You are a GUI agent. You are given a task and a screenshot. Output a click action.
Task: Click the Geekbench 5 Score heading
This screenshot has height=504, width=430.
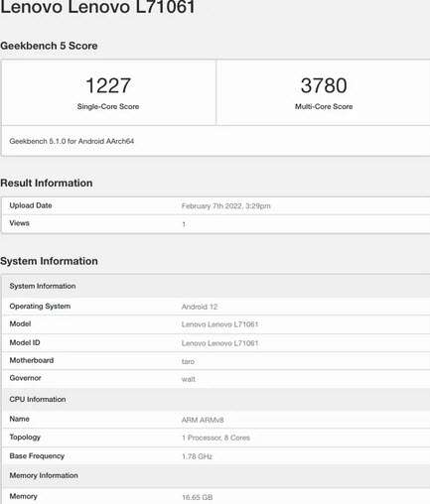point(49,46)
